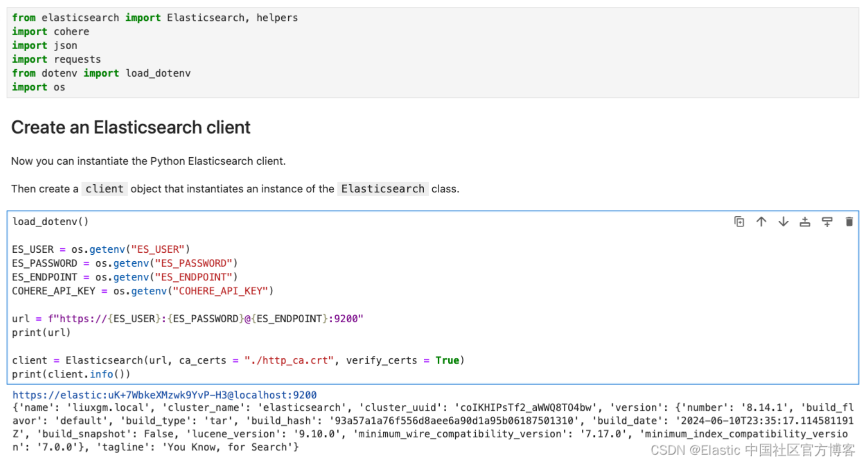868x462 pixels.
Task: Click the output text starting with {'name': 'liuxgm.local'
Action: [x=433, y=408]
